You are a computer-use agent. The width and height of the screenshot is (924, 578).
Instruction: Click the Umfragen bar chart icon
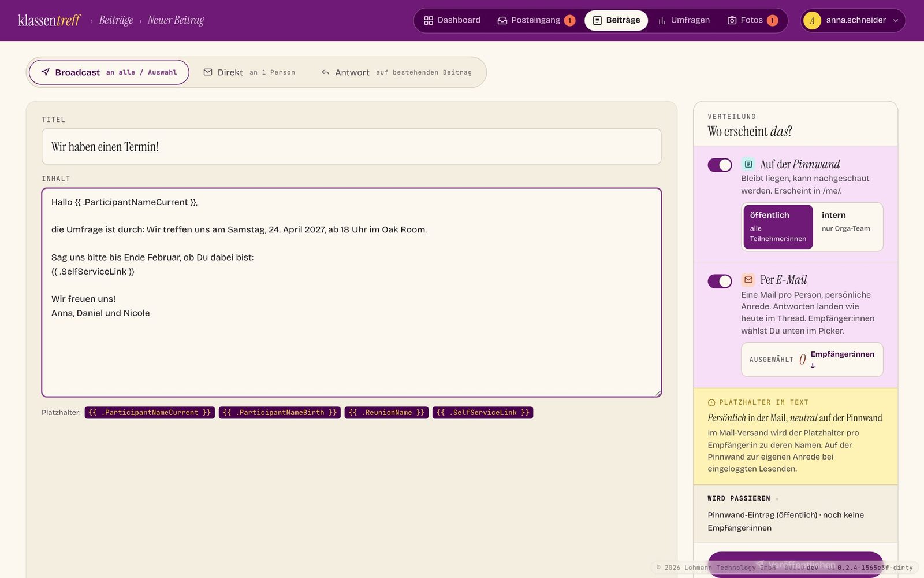coord(662,20)
